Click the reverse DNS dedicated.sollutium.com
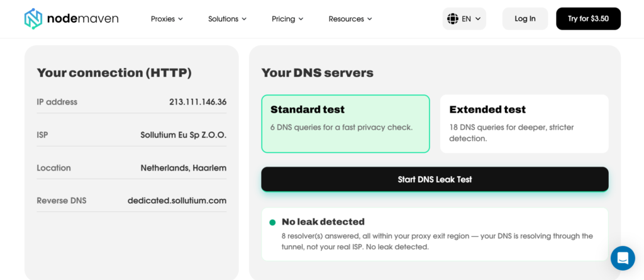Image resolution: width=644 pixels, height=280 pixels. click(177, 201)
